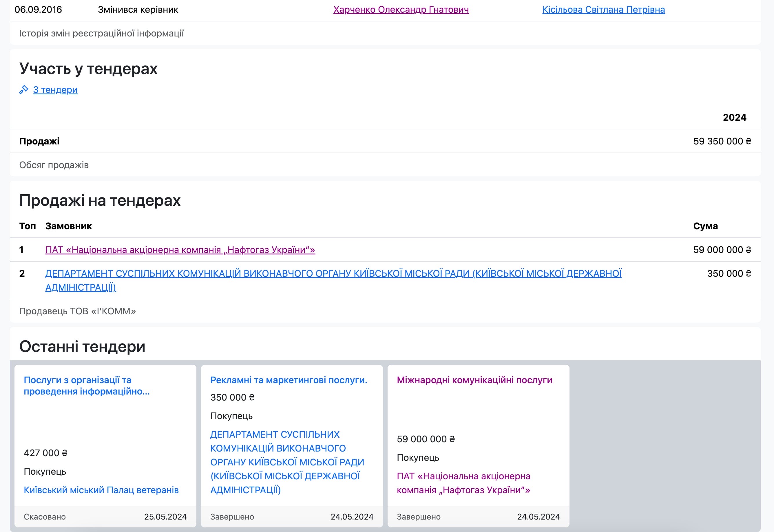
Task: Click the Продажі на тендерах heading
Action: click(100, 200)
